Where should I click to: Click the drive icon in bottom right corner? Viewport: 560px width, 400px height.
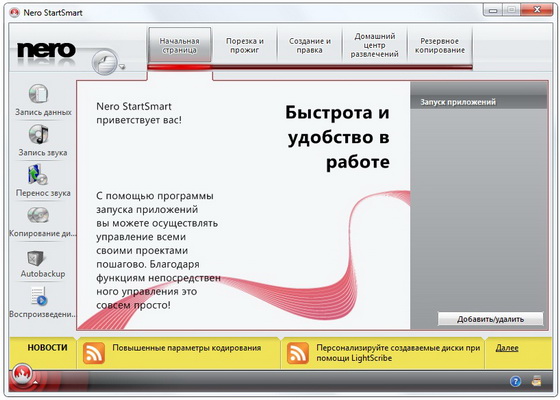536,381
